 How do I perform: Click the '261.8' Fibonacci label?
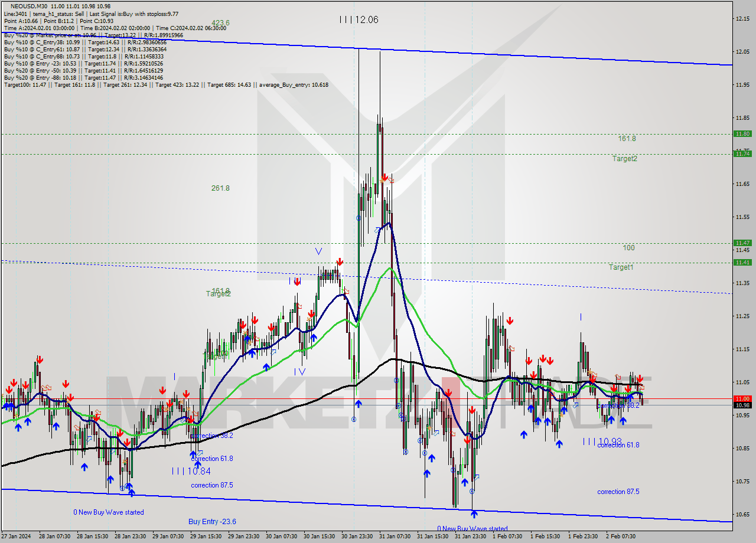pyautogui.click(x=220, y=188)
